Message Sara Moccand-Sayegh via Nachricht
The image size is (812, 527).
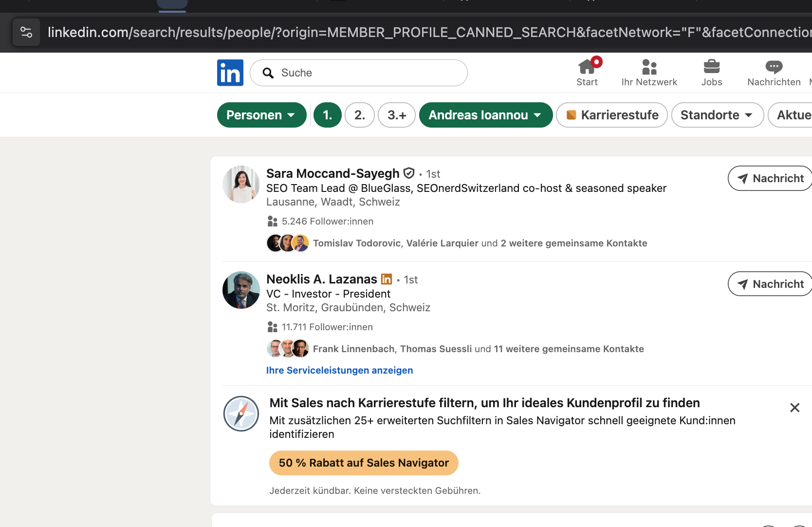(770, 178)
